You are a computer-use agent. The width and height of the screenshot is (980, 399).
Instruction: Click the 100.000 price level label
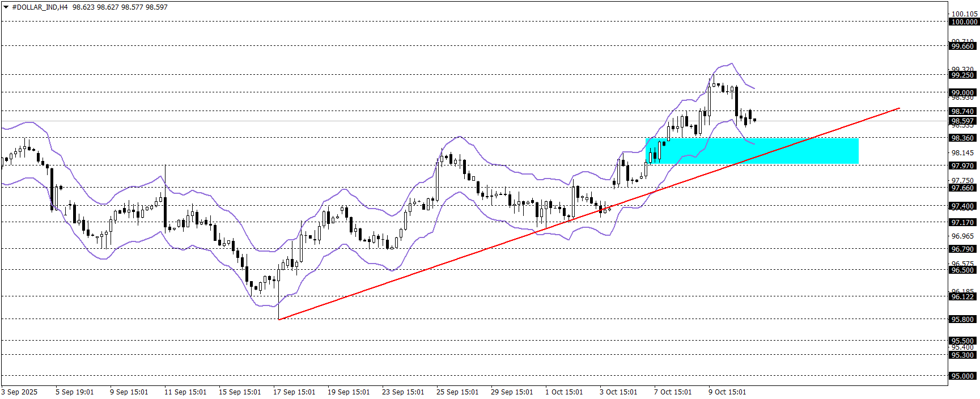tap(964, 22)
